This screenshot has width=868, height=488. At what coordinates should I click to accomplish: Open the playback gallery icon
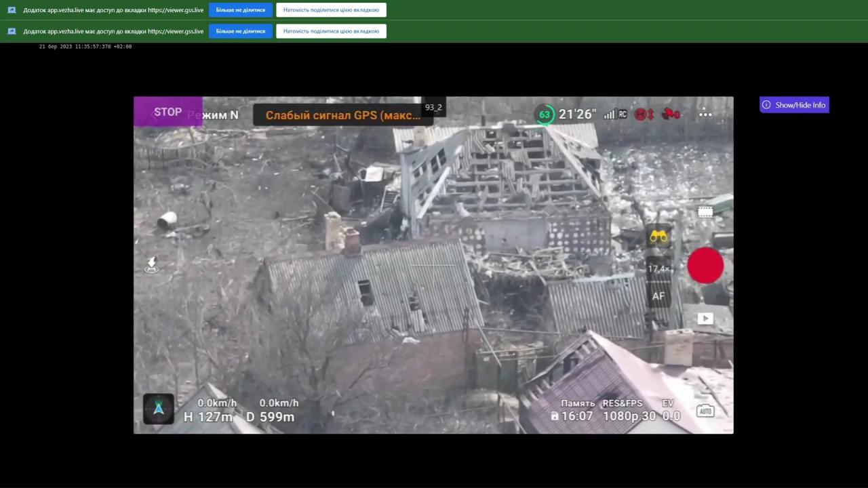point(705,319)
